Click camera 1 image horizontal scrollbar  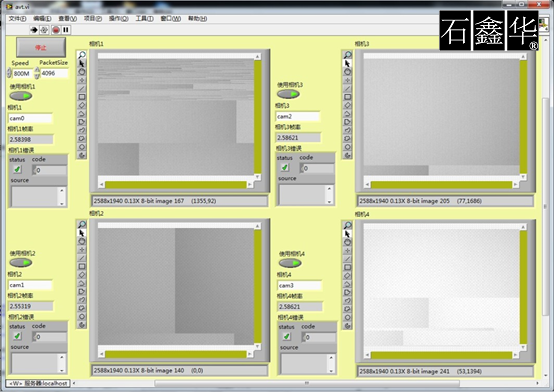[176, 185]
